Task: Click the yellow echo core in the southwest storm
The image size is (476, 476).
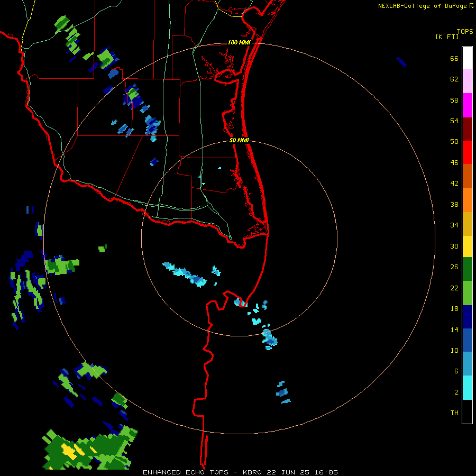Action: (x=70, y=451)
